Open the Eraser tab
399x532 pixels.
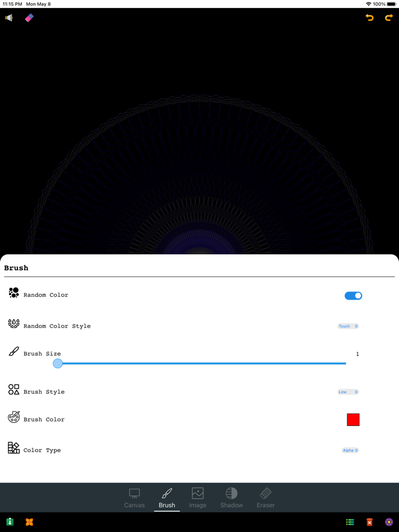click(x=266, y=498)
